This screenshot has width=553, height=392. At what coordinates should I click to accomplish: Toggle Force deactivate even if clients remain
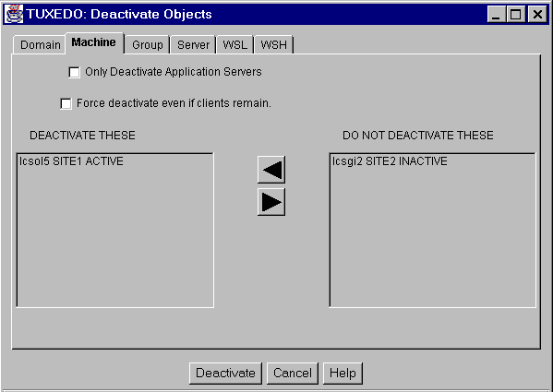tap(66, 103)
